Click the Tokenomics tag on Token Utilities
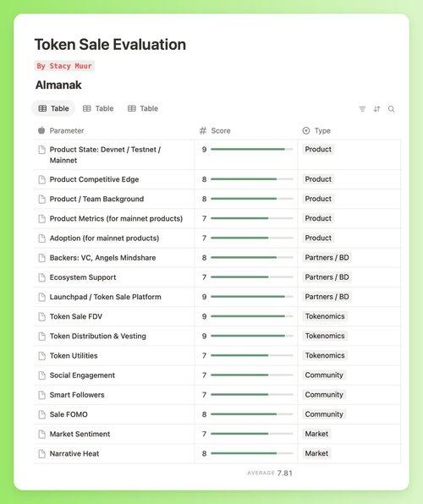 (325, 355)
